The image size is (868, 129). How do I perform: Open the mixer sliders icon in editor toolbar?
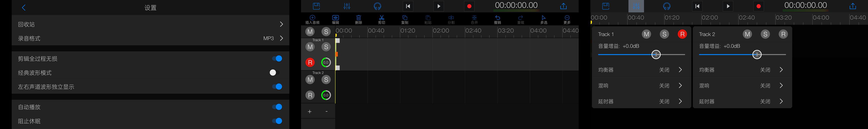coord(347,6)
